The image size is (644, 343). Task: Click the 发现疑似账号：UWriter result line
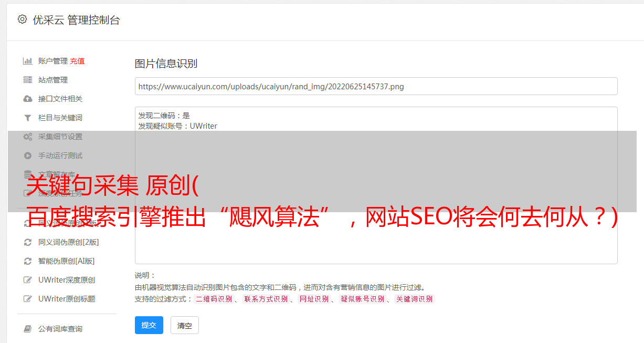click(x=177, y=126)
